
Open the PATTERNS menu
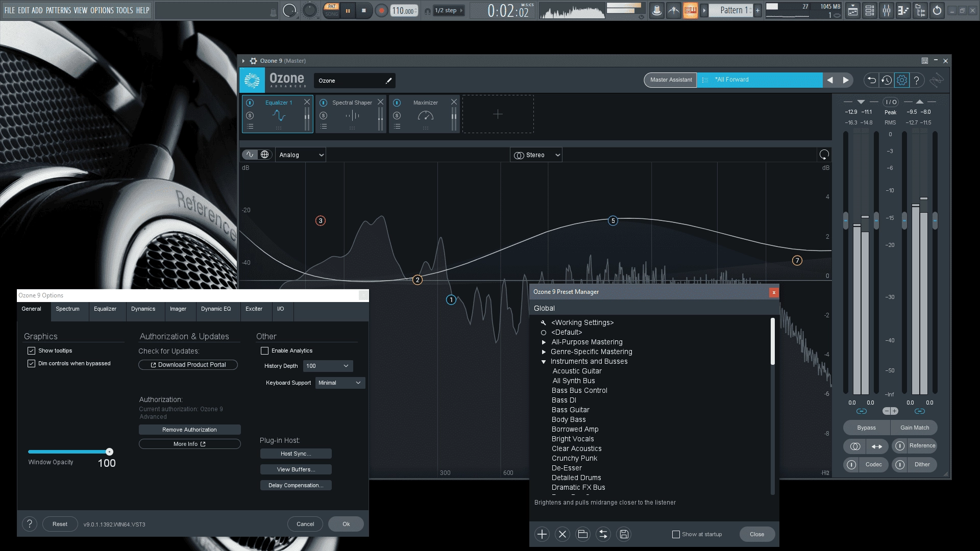click(x=58, y=10)
